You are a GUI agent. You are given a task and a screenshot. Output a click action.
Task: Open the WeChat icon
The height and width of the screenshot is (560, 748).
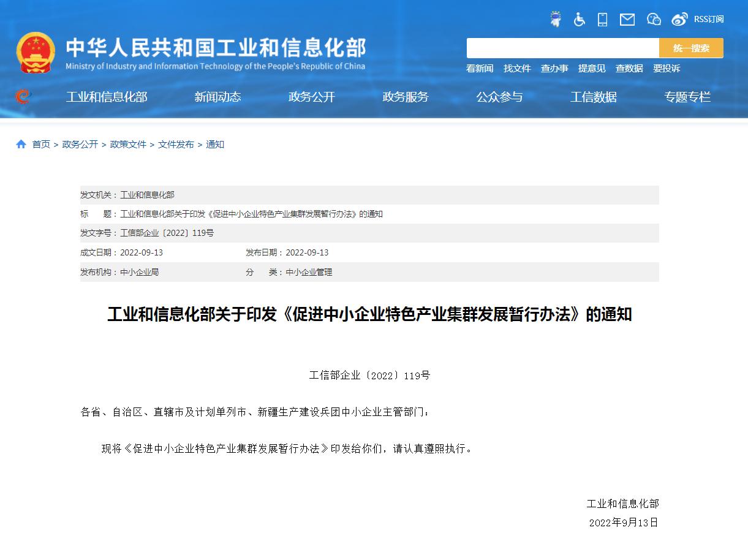pos(654,20)
